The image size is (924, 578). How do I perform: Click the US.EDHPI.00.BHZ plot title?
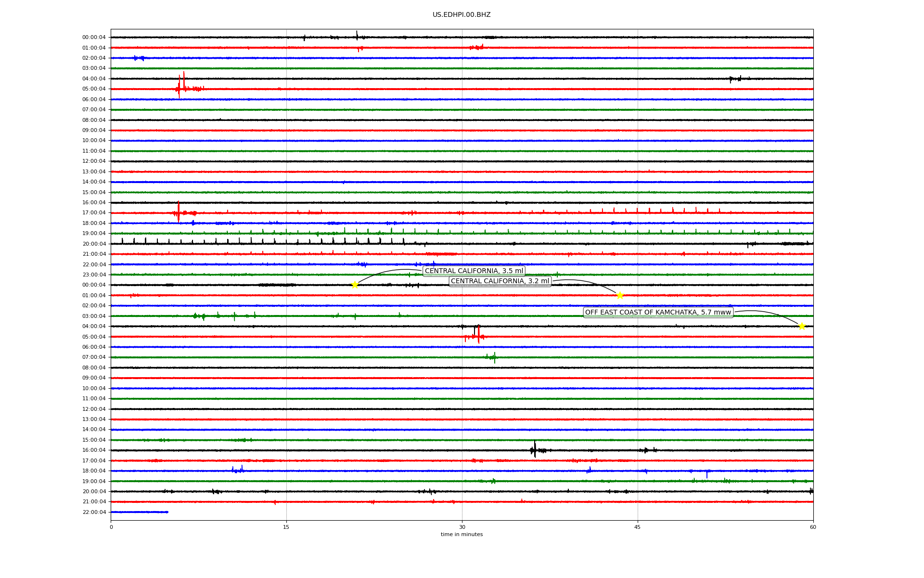click(x=462, y=15)
